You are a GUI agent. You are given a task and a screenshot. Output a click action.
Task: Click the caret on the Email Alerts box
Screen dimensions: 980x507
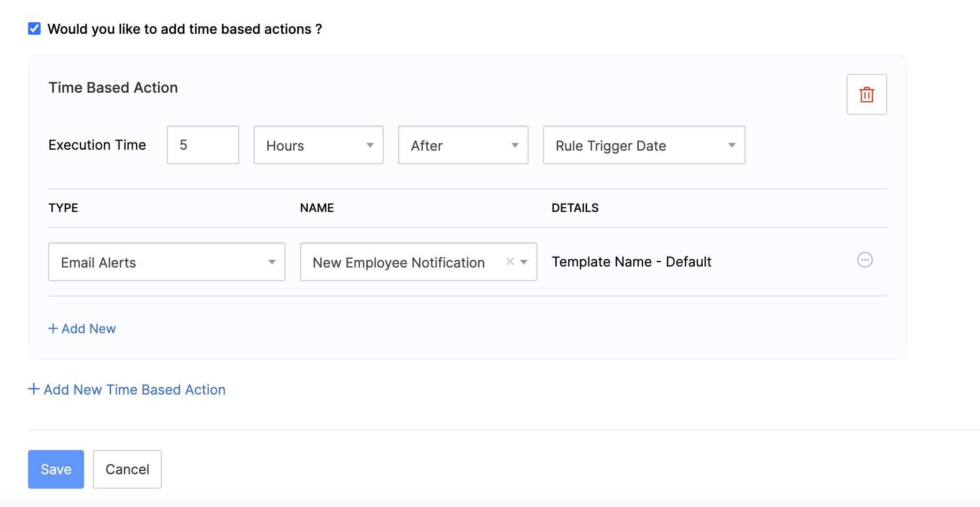tap(272, 262)
